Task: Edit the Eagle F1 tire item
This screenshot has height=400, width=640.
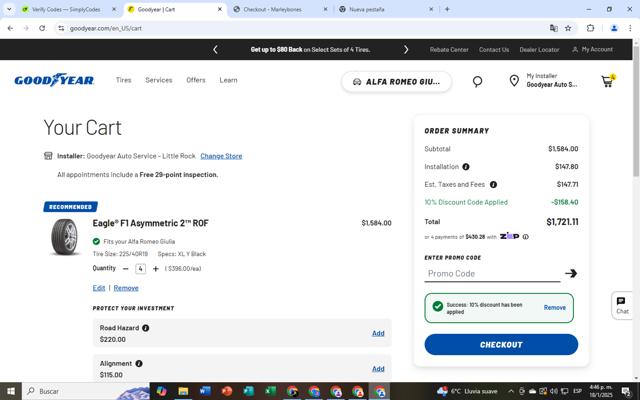Action: click(99, 288)
